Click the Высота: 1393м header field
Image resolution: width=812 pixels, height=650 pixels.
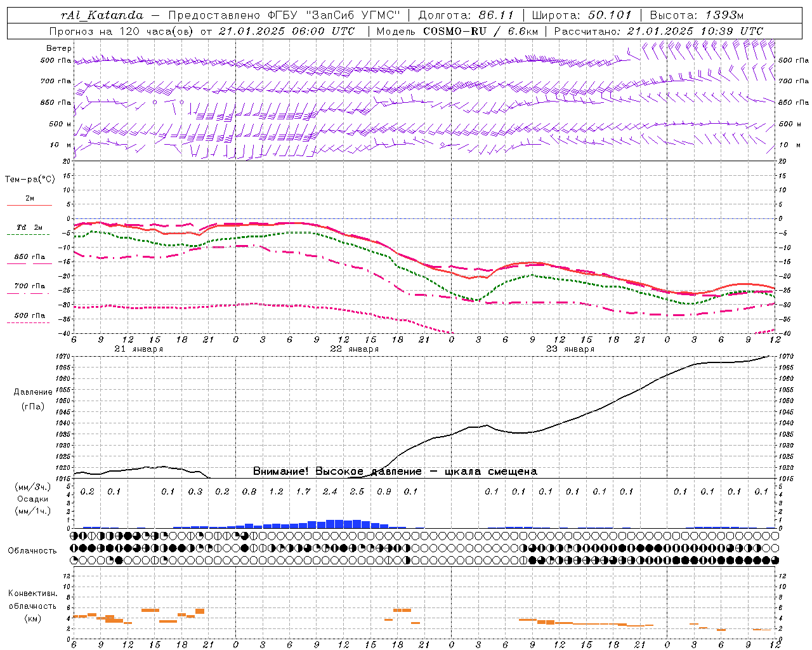[697, 15]
